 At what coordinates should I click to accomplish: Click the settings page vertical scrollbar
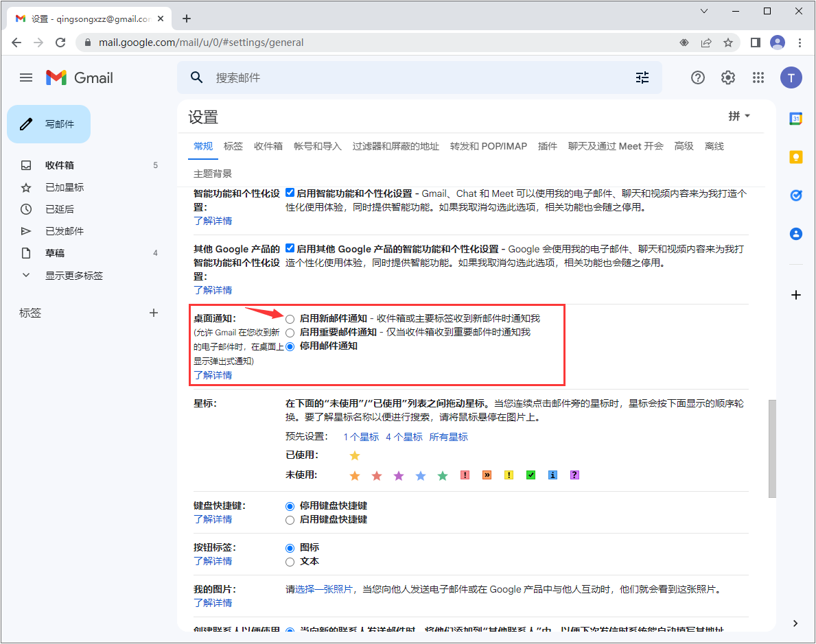pos(772,449)
